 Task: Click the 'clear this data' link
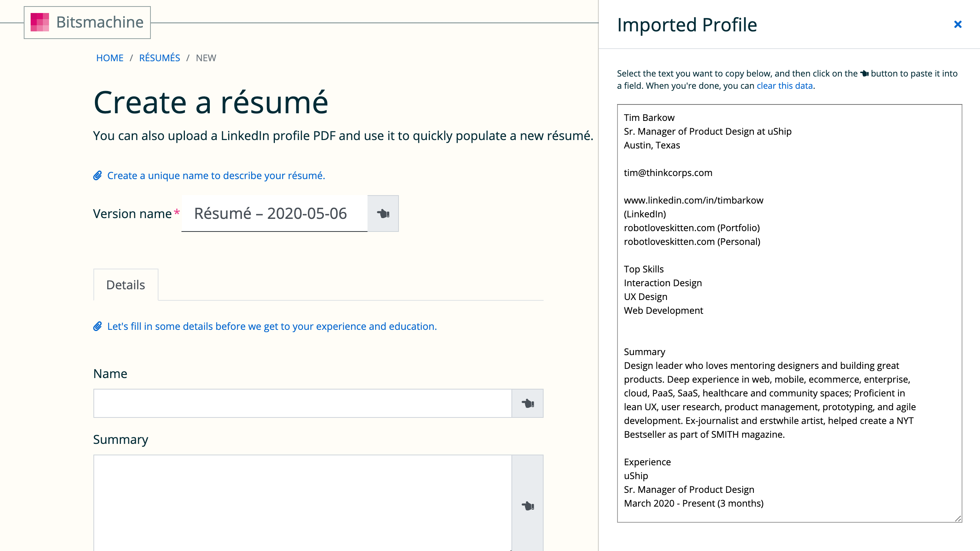785,86
